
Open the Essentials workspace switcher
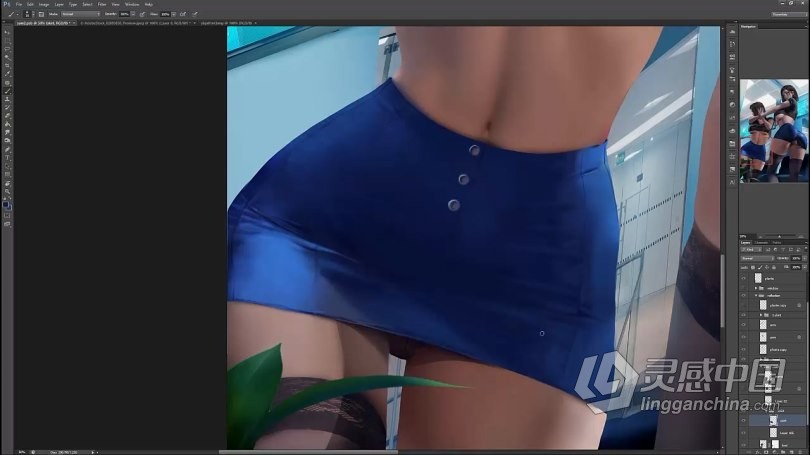tap(789, 14)
